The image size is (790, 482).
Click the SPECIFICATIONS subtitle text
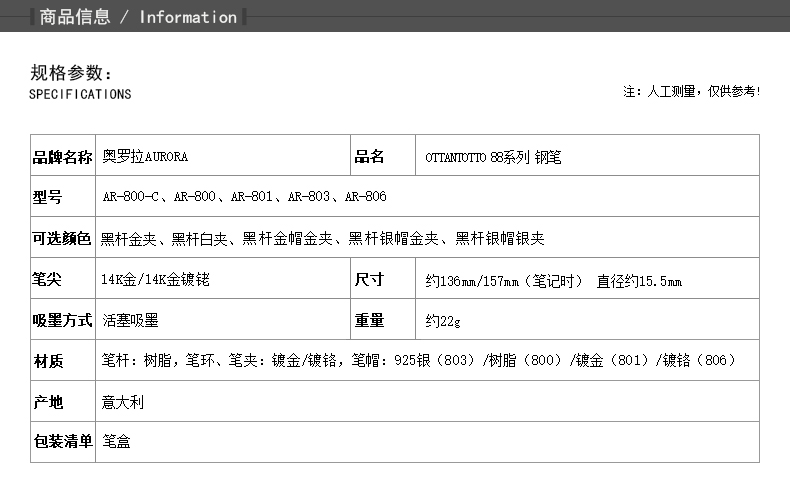tap(80, 94)
